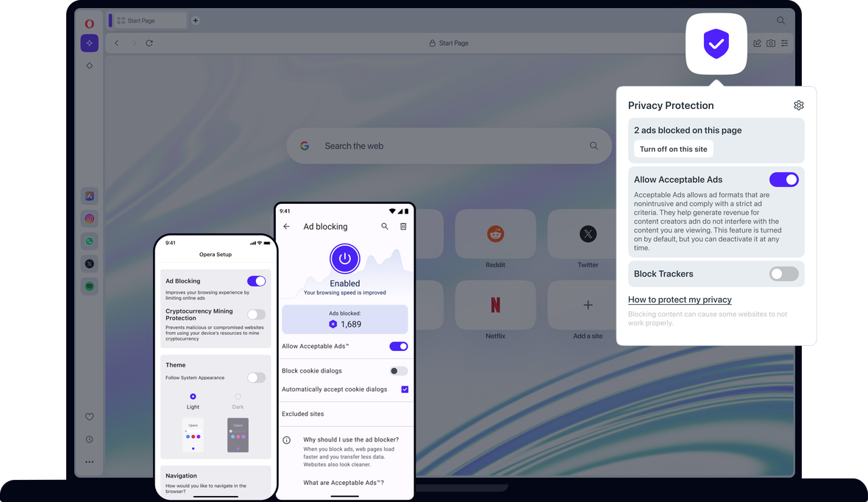Open a new tab with plus button
Viewport: 868px width, 502px height.
pyautogui.click(x=196, y=21)
